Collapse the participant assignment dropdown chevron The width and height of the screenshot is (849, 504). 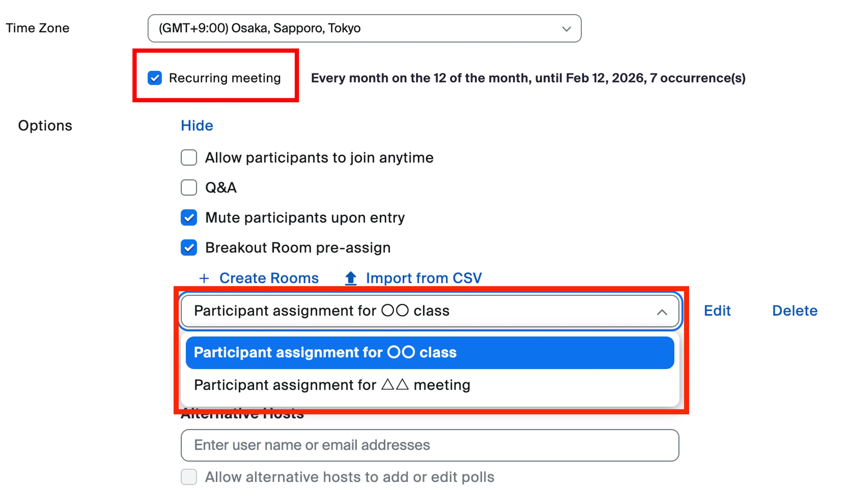(x=662, y=312)
